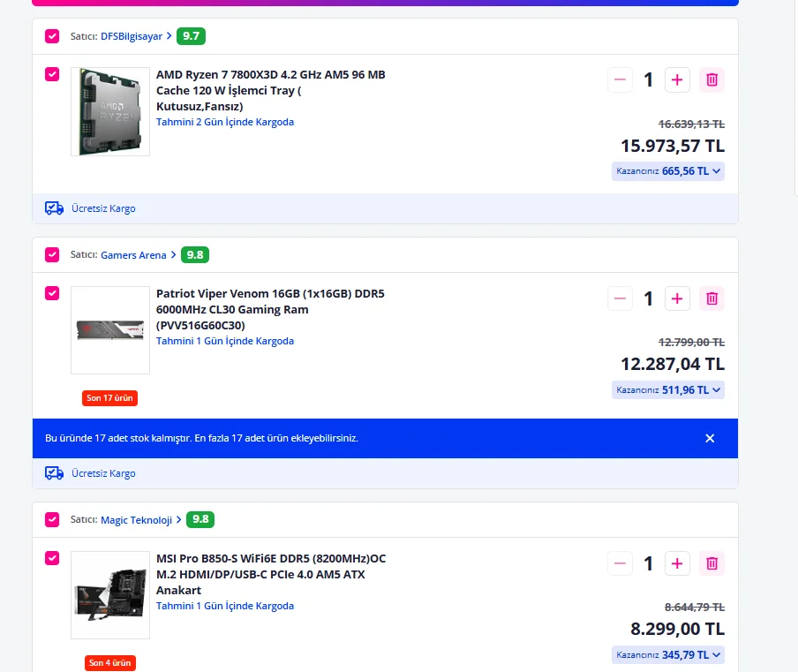Screen dimensions: 798x672
Task: Go to Magic Teknoloji seller page
Action: click(136, 520)
